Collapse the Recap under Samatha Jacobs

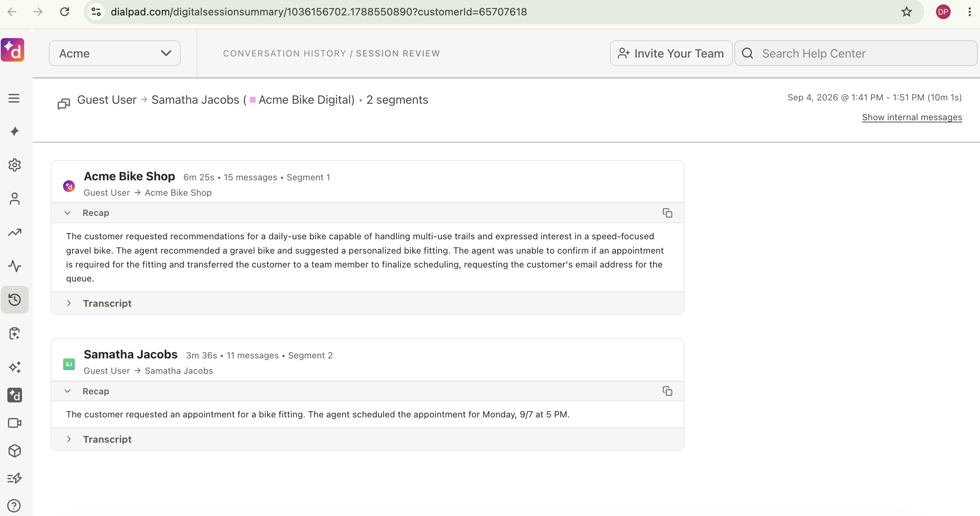click(x=67, y=391)
